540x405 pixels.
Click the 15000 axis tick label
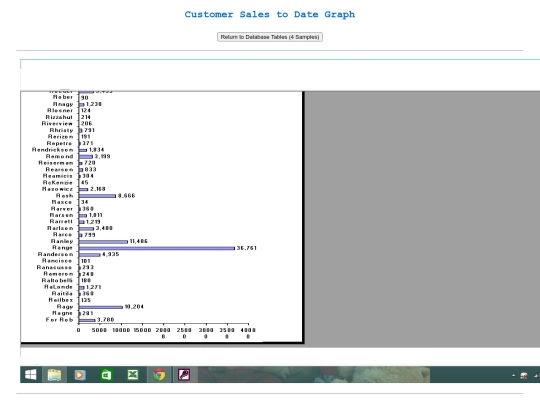tap(142, 330)
